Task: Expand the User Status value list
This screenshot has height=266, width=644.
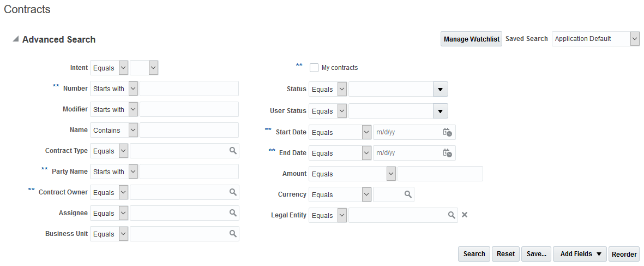Action: (x=440, y=111)
